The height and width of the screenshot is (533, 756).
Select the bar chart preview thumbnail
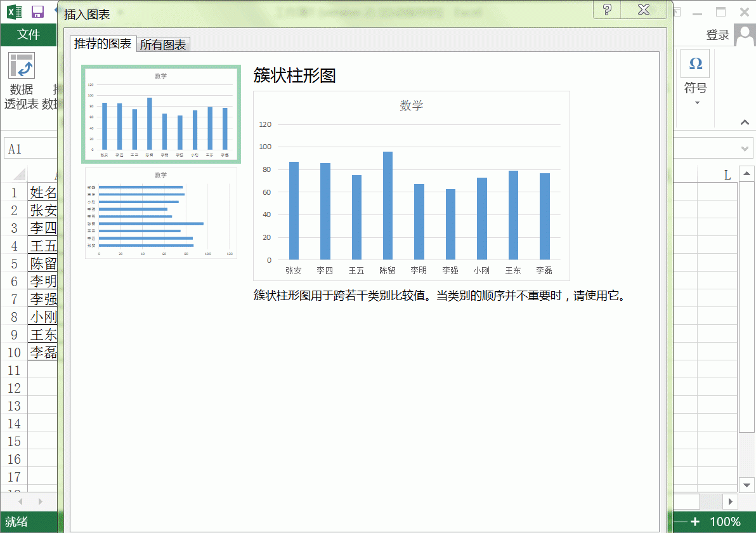click(160, 212)
